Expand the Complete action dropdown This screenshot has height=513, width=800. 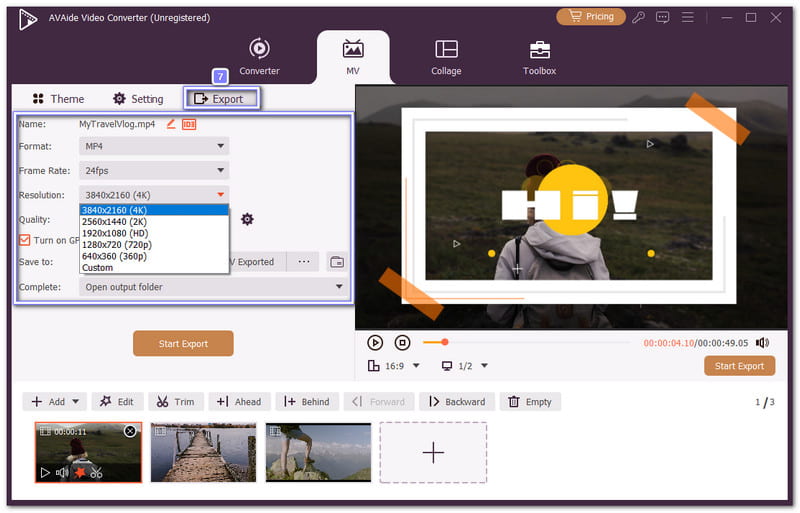click(x=213, y=287)
